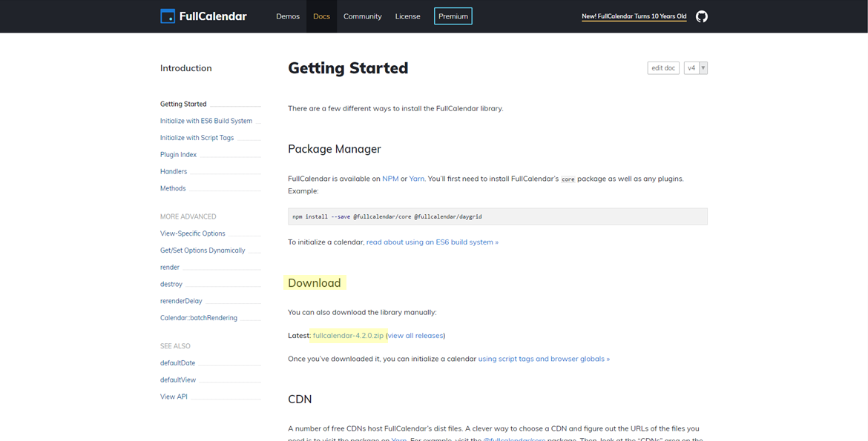Open the defaultDate link
Image resolution: width=868 pixels, height=441 pixels.
pos(178,363)
